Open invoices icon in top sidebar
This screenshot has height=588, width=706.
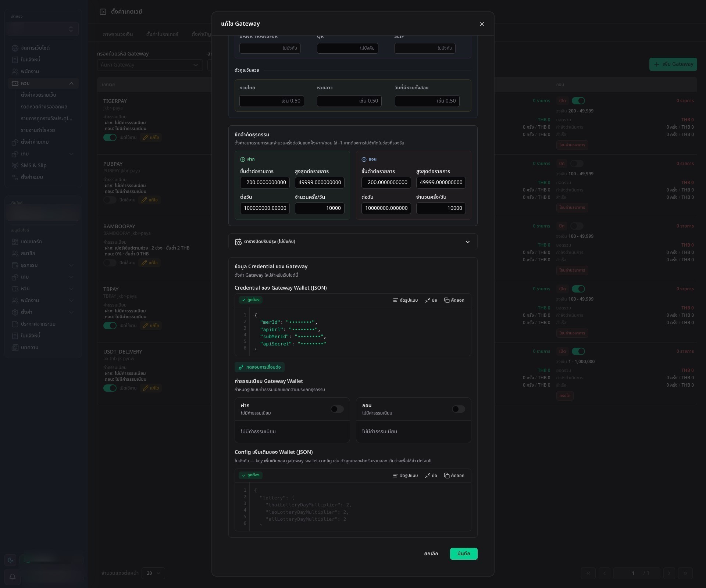click(x=15, y=60)
